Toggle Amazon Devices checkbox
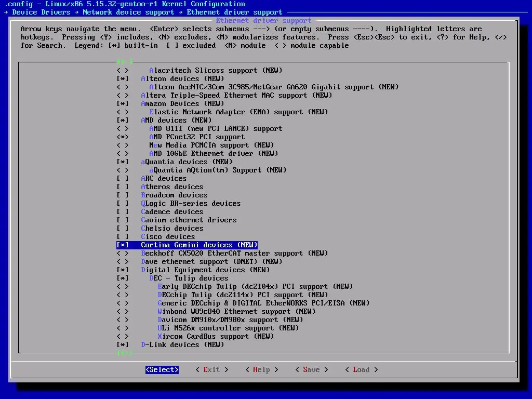This screenshot has height=399, width=532. 123,103
